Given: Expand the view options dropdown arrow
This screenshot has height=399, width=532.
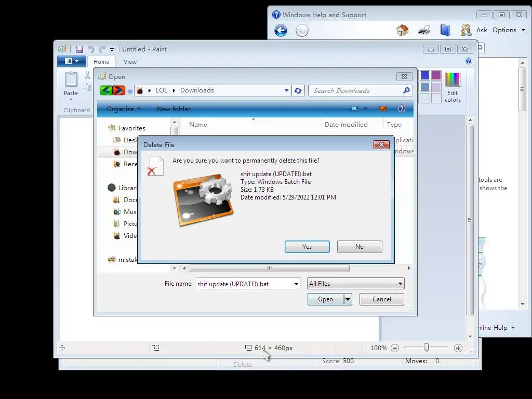Looking at the screenshot, I should tap(366, 109).
